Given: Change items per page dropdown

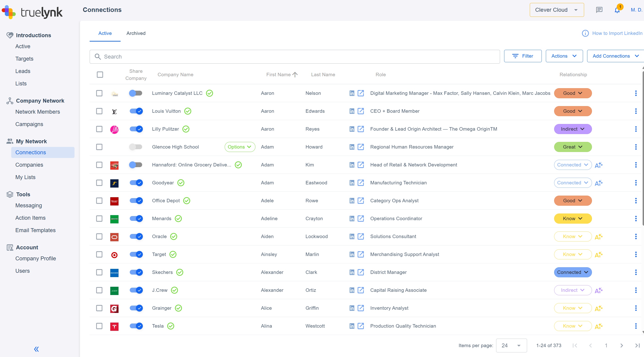Looking at the screenshot, I should [511, 346].
